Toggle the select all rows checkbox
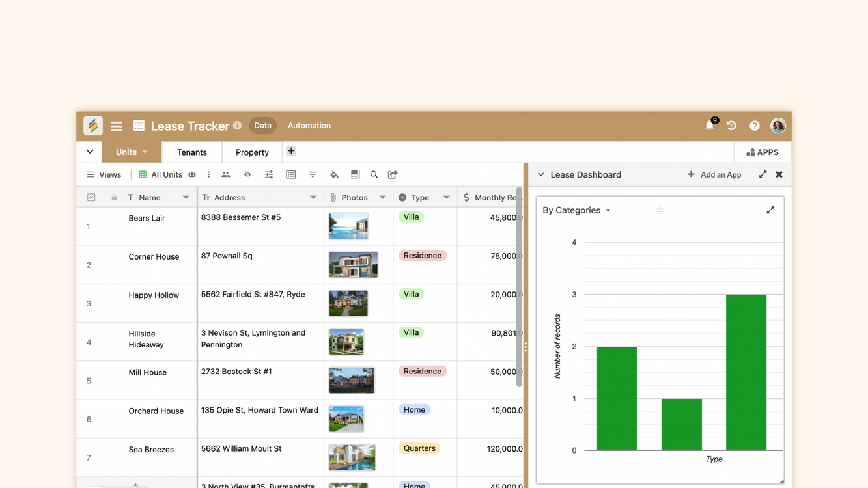 tap(91, 197)
